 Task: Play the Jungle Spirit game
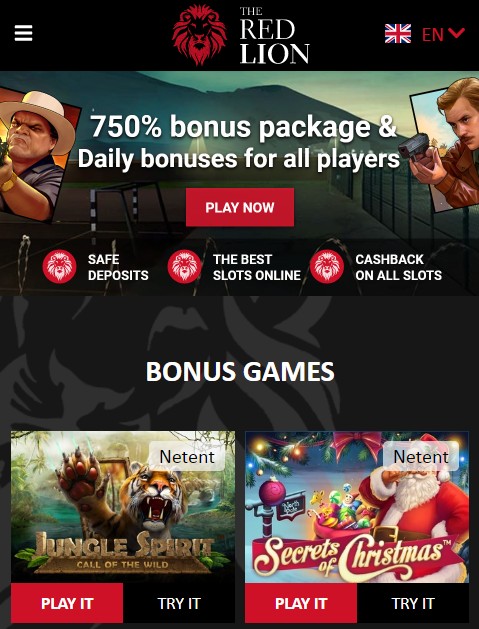coord(67,603)
